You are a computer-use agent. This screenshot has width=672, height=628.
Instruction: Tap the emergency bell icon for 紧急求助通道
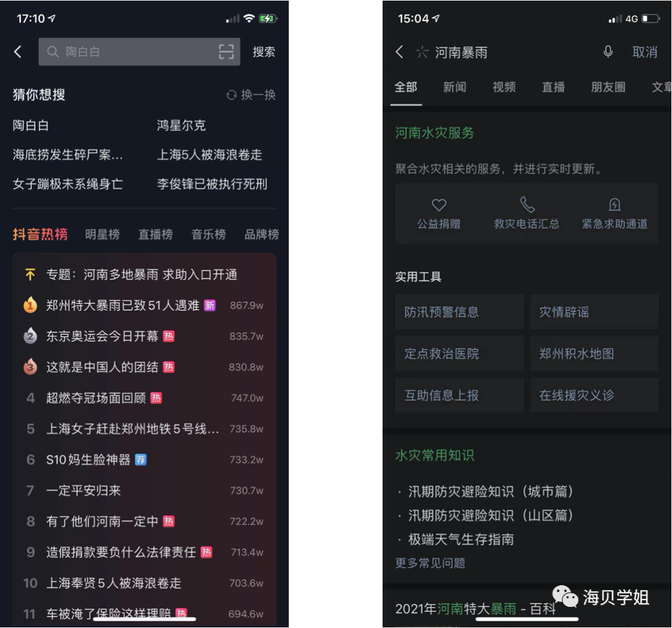[615, 205]
